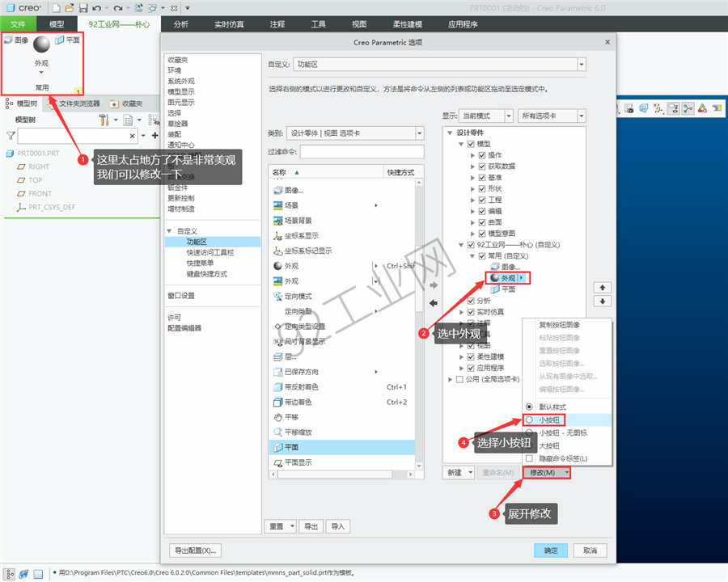Image resolution: width=728 pixels, height=582 pixels.
Task: Uncheck the 操作 checkbox
Action: (x=482, y=155)
